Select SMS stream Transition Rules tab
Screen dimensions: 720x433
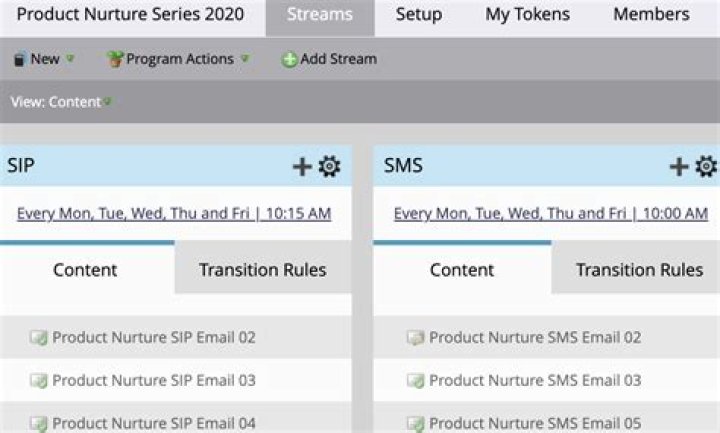638,270
